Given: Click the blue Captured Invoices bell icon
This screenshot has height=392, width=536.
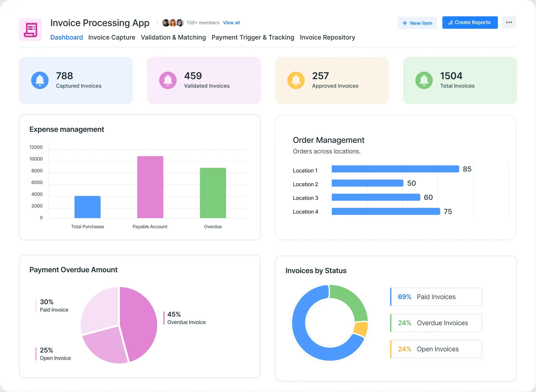Looking at the screenshot, I should pyautogui.click(x=40, y=80).
